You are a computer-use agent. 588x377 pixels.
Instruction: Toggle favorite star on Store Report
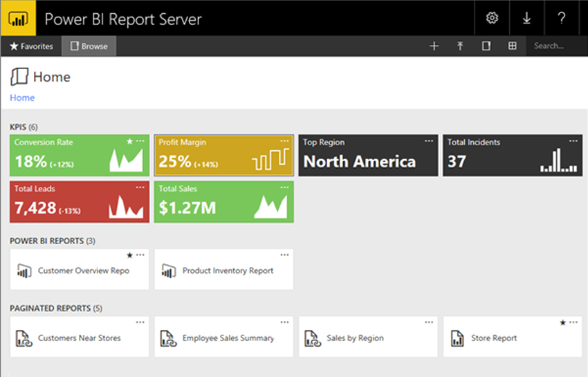(x=563, y=322)
